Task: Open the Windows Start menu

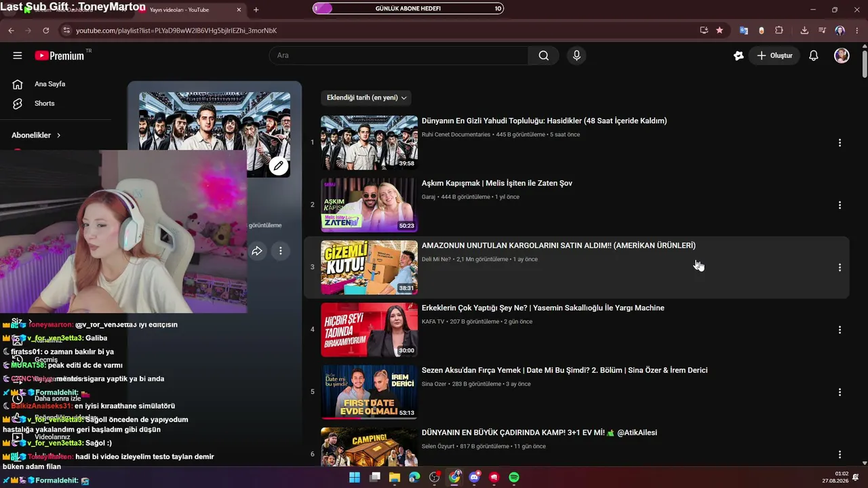Action: (355, 477)
